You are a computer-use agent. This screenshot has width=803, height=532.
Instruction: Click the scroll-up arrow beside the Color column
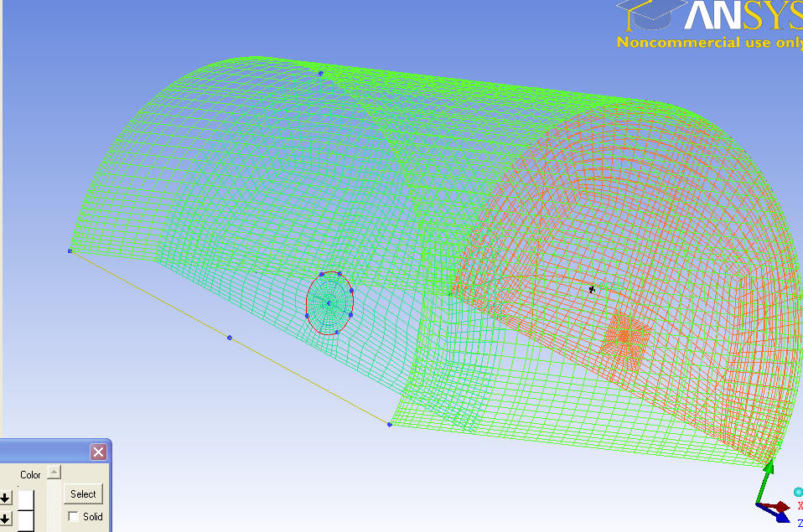pyautogui.click(x=54, y=473)
